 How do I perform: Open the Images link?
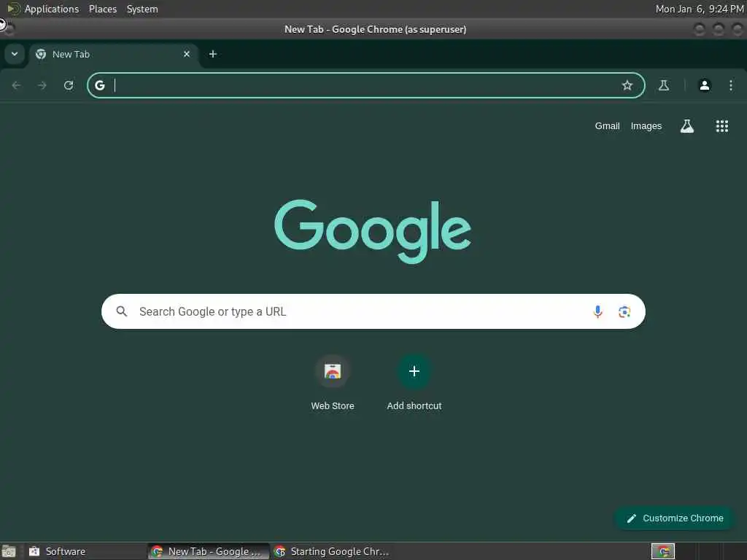pos(646,126)
